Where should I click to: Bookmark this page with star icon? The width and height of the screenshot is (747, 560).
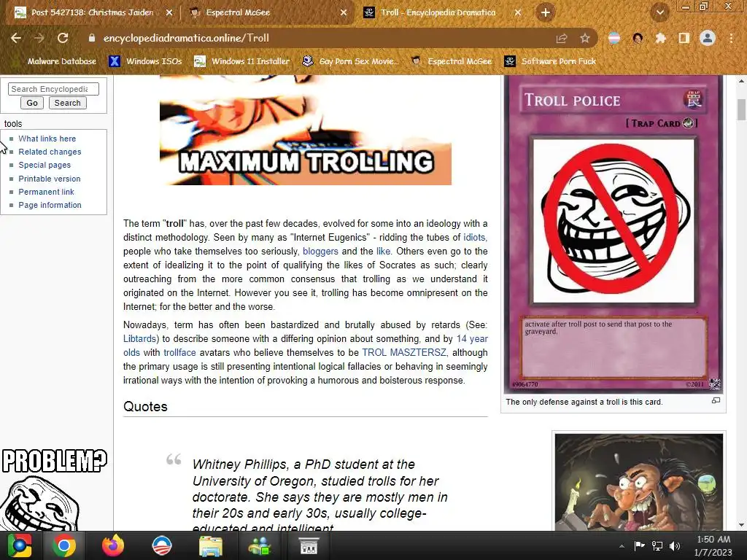tap(585, 38)
